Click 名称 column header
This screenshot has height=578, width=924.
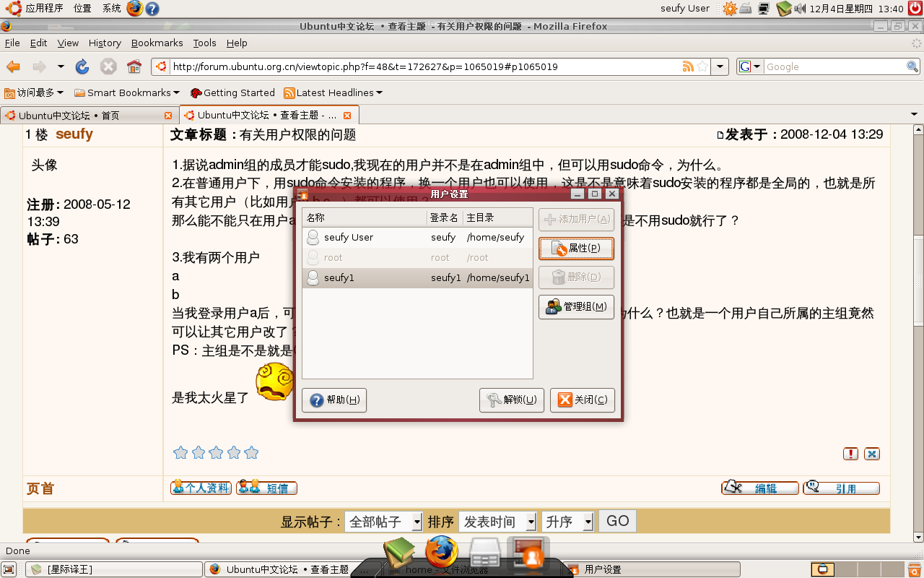coord(365,217)
